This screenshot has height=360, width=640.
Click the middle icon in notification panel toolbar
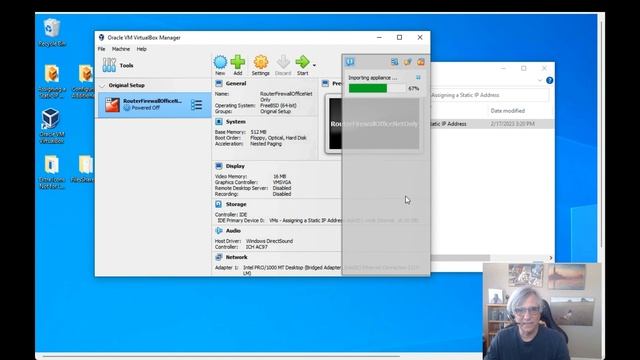407,62
